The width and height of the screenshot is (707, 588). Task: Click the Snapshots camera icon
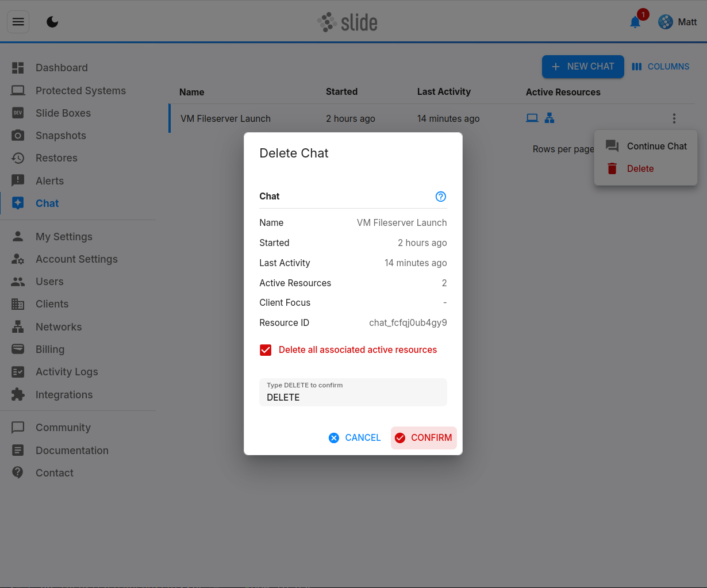click(18, 136)
